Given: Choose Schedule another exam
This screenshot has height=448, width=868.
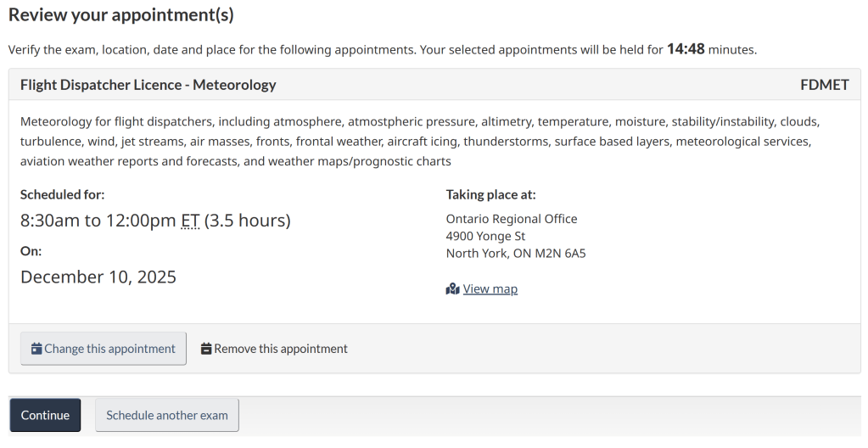Looking at the screenshot, I should pyautogui.click(x=167, y=416).
